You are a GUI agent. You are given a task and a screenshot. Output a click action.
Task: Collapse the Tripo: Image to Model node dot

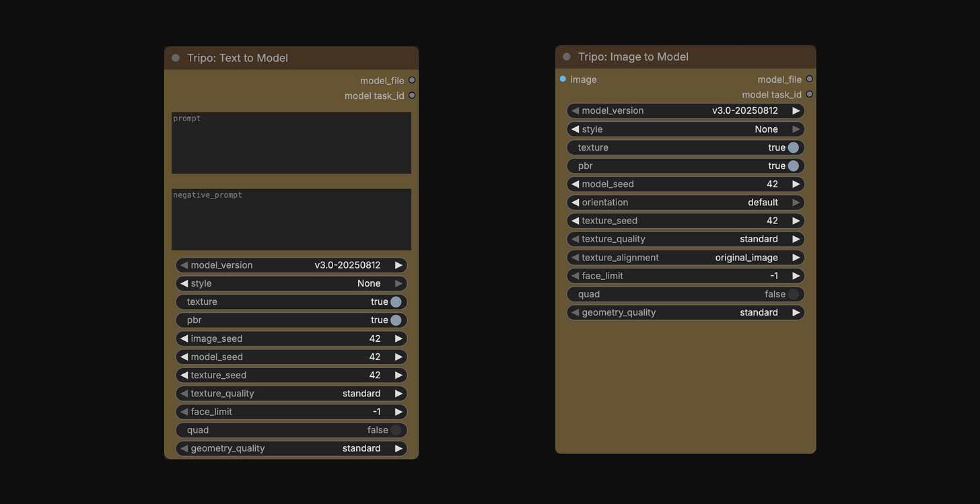tap(567, 57)
